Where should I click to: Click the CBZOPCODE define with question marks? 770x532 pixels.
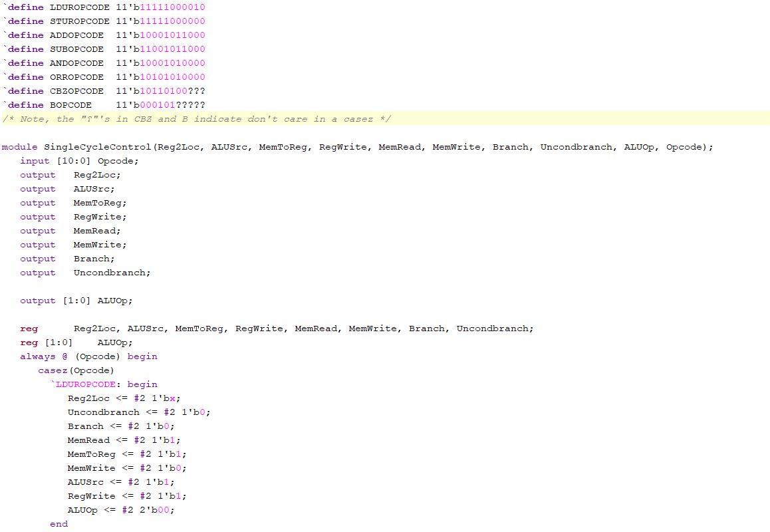104,91
